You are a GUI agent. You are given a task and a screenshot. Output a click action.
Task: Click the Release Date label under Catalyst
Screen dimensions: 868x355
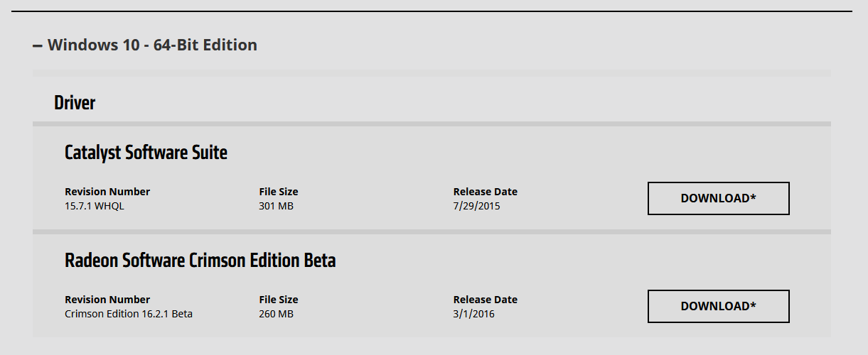pos(486,192)
